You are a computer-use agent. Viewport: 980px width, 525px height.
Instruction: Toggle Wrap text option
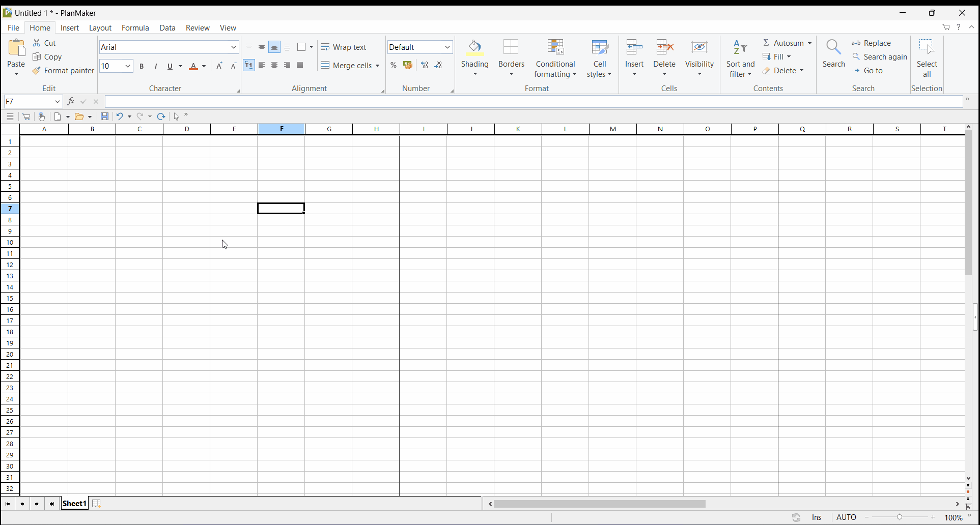pos(344,47)
